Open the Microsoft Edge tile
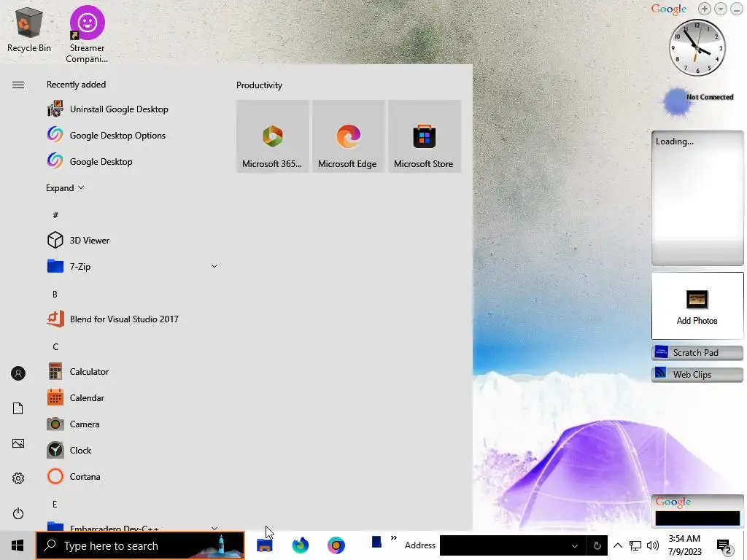 tap(348, 136)
